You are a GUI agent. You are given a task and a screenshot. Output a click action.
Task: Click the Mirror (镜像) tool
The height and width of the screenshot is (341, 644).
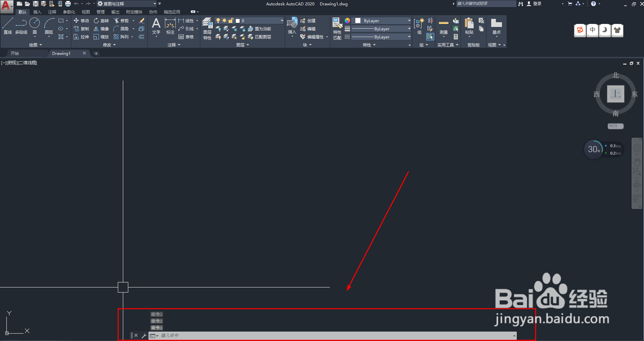[x=101, y=29]
